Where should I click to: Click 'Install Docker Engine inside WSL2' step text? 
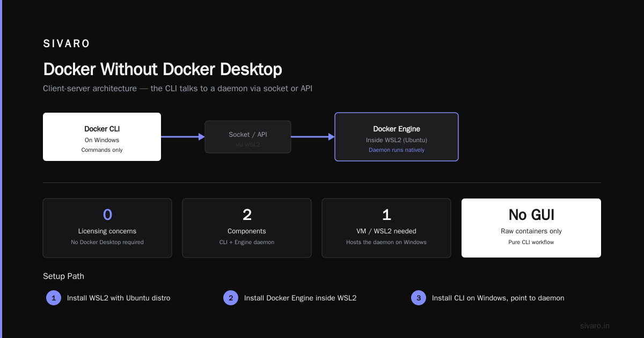point(300,298)
